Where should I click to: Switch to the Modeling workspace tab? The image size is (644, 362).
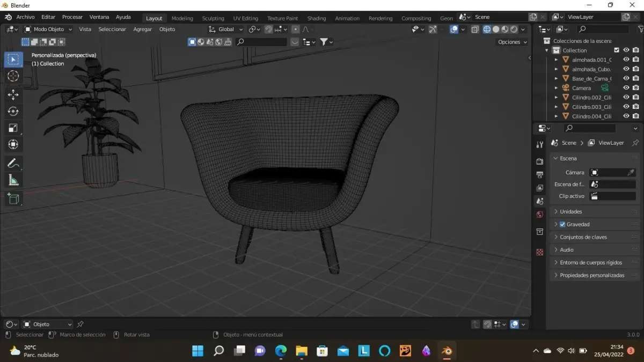(182, 18)
